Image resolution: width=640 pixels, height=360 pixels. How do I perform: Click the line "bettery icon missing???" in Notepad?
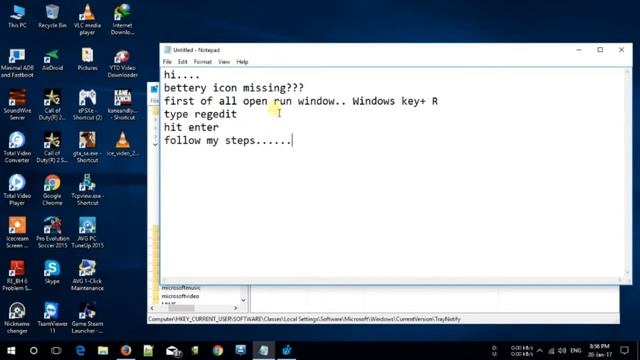(x=233, y=88)
